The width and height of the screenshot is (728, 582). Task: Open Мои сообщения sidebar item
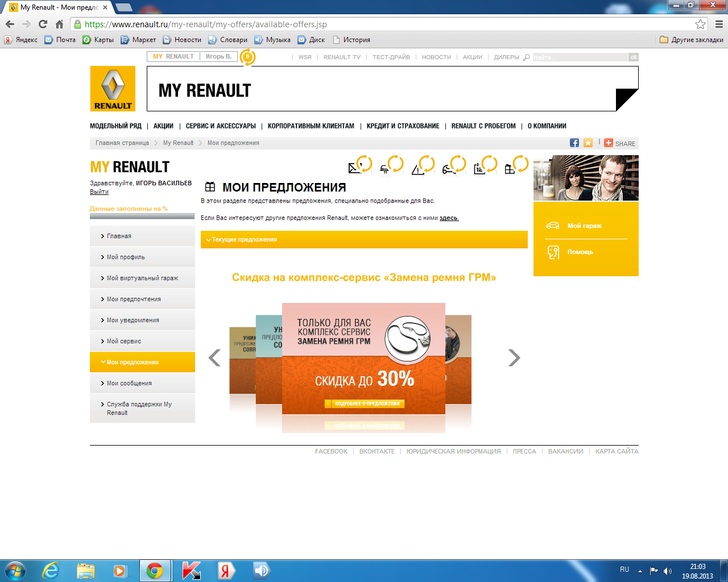point(142,383)
